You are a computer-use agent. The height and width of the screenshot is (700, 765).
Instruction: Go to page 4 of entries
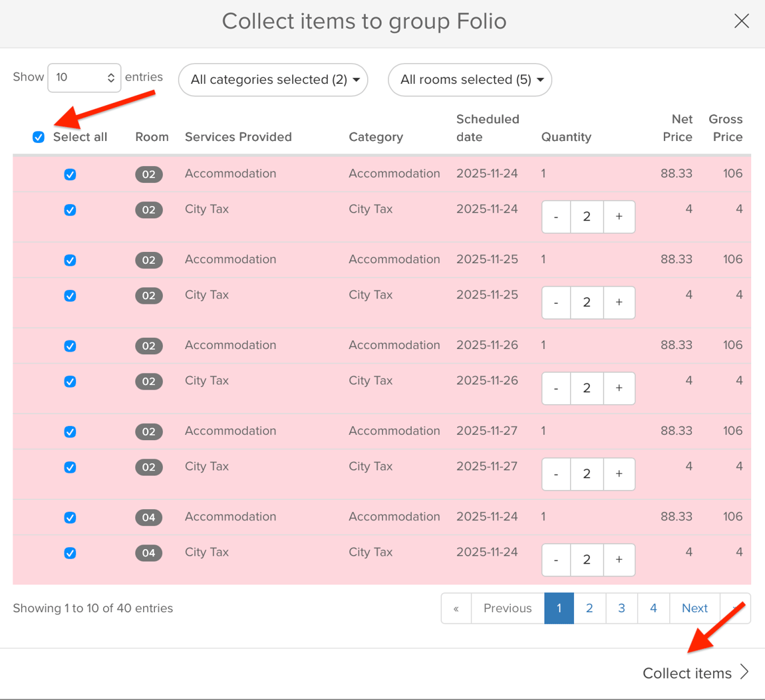click(x=653, y=608)
